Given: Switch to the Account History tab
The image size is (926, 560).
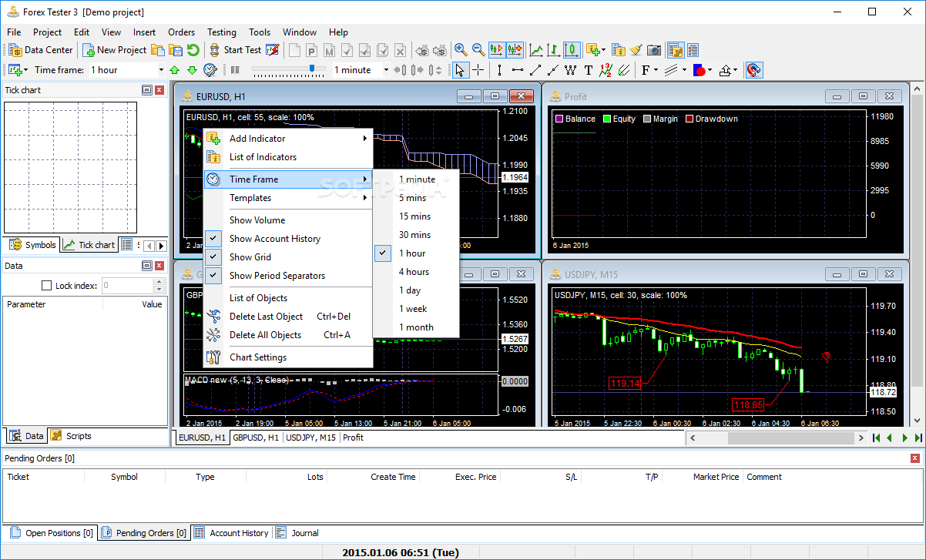Looking at the screenshot, I should pos(231,533).
